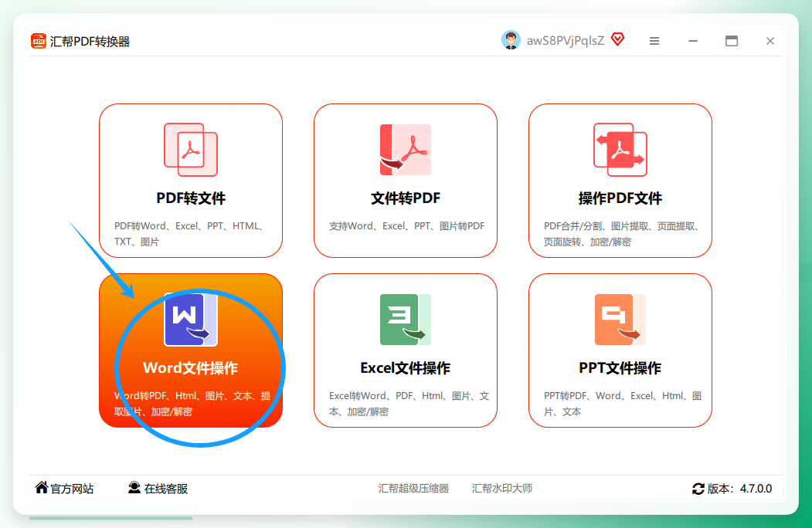Open the hamburger menu in the title bar
The width and height of the screenshot is (812, 528).
point(654,41)
